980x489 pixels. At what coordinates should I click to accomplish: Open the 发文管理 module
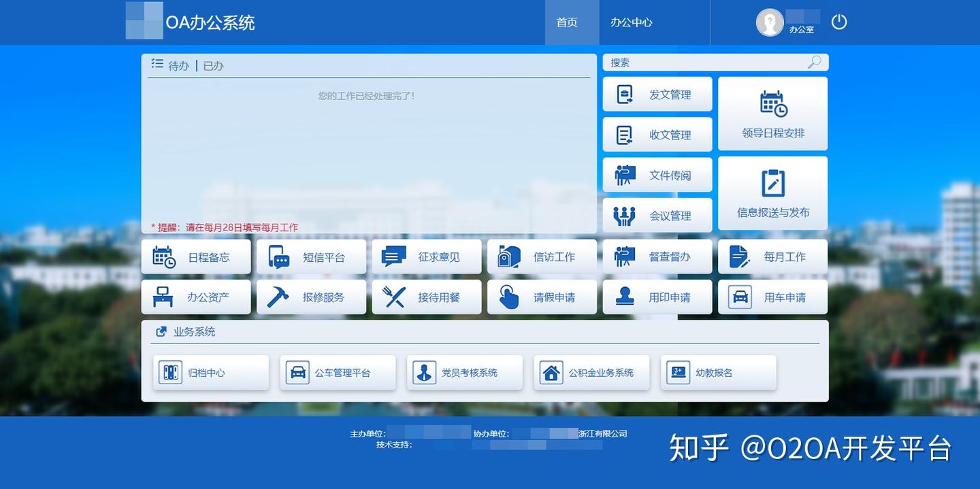657,94
